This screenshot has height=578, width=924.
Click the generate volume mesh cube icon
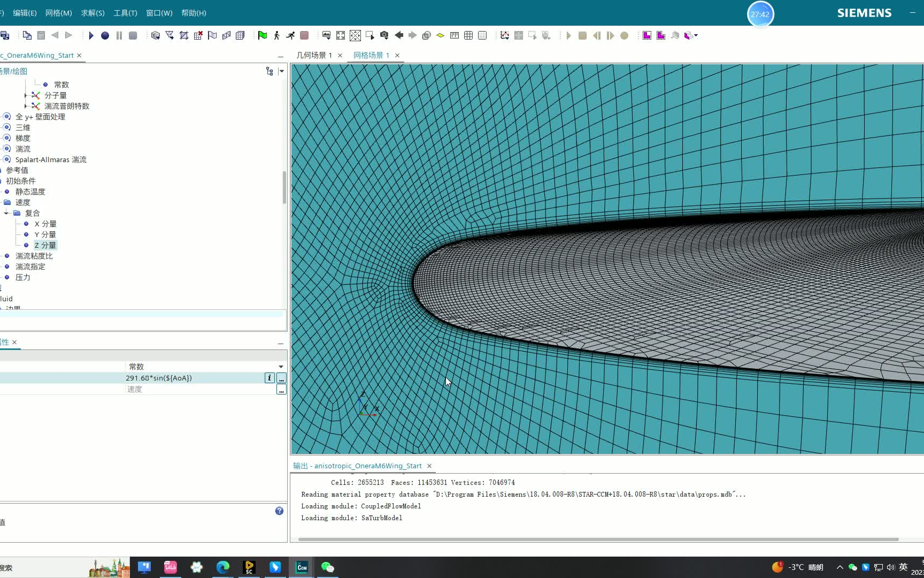tap(156, 35)
